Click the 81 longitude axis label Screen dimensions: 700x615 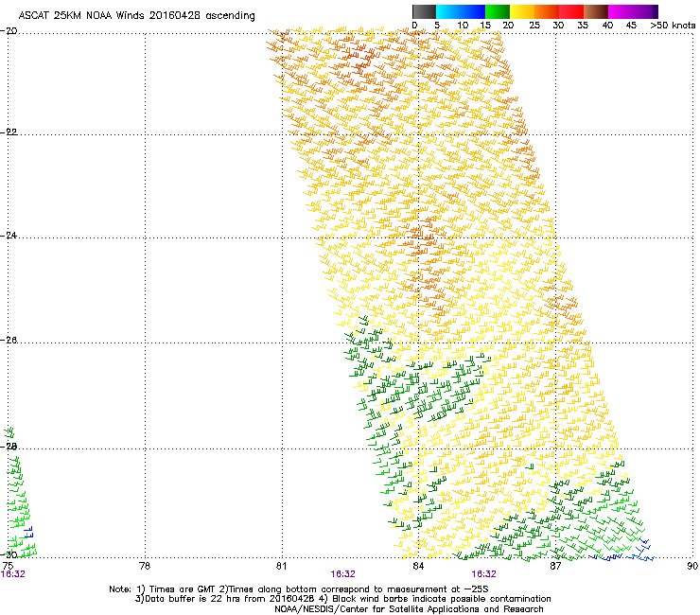coord(281,566)
